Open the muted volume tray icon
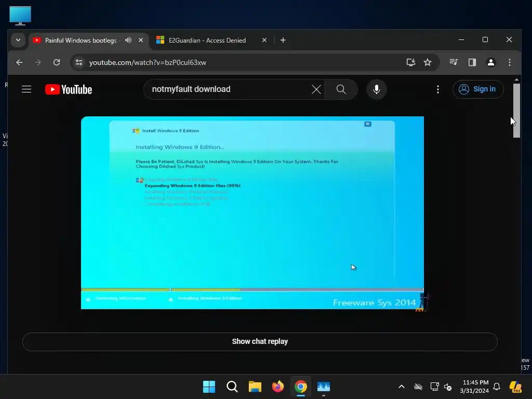The width and height of the screenshot is (532, 399). point(448,387)
